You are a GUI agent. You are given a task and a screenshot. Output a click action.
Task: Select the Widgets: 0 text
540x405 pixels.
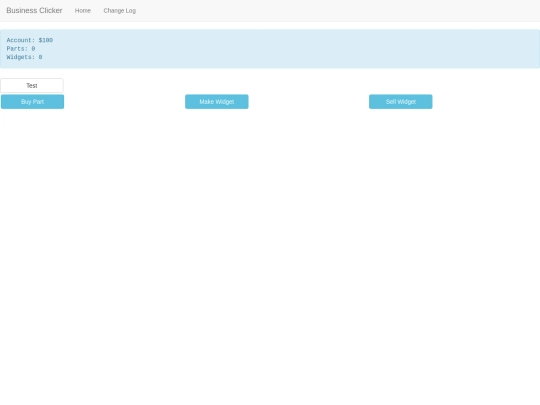[x=24, y=57]
